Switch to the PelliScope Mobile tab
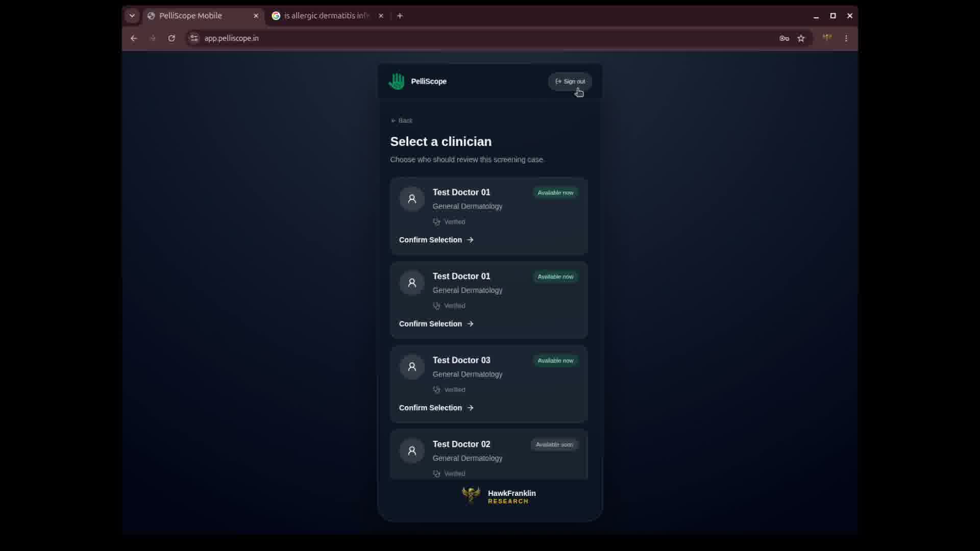This screenshot has width=980, height=551. coord(204,16)
